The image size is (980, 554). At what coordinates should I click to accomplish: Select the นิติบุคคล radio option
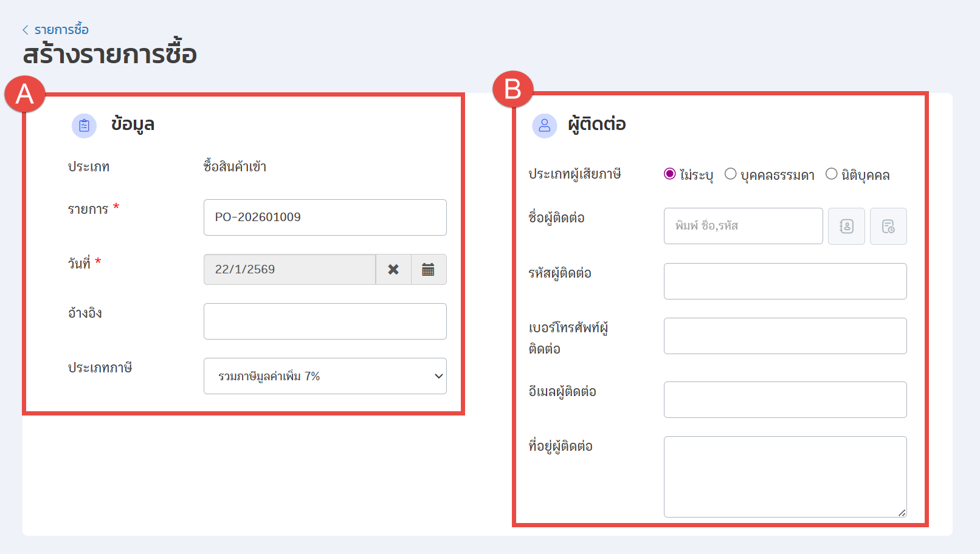click(x=832, y=174)
